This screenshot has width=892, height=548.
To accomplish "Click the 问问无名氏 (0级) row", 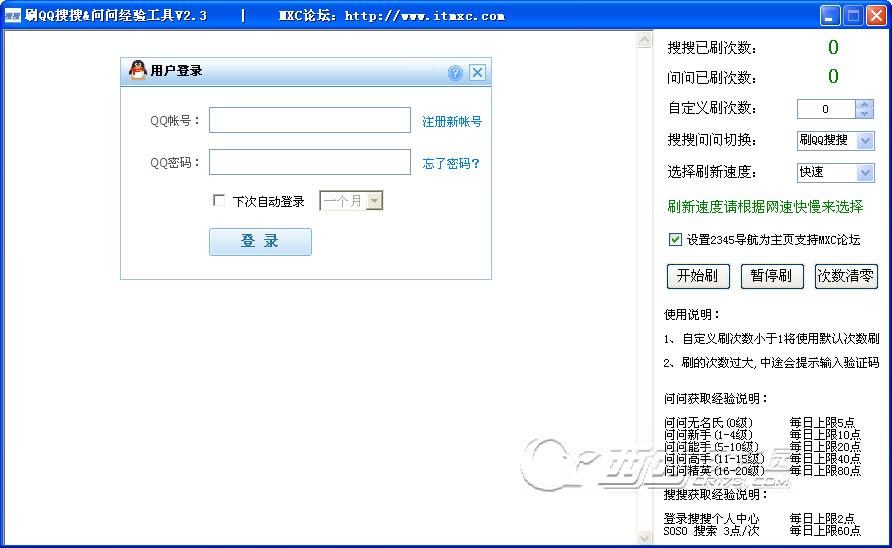I will (759, 423).
